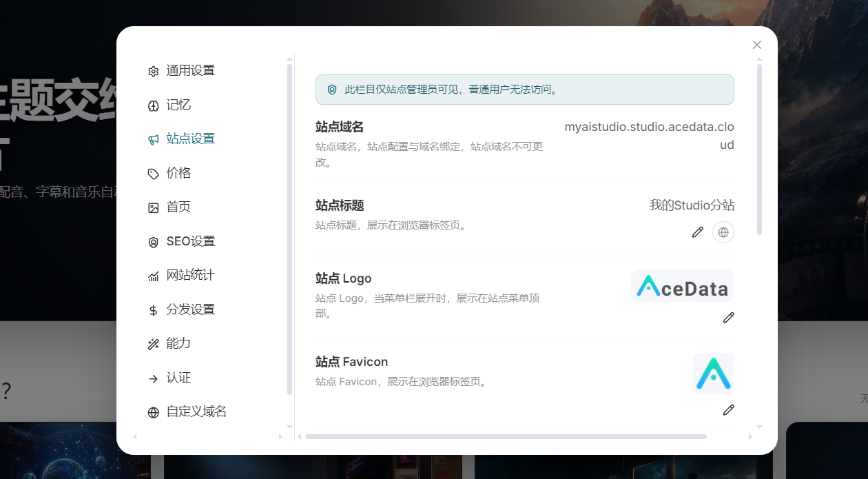Select the 记忆 memory menu item
The image size is (868, 479).
169,105
